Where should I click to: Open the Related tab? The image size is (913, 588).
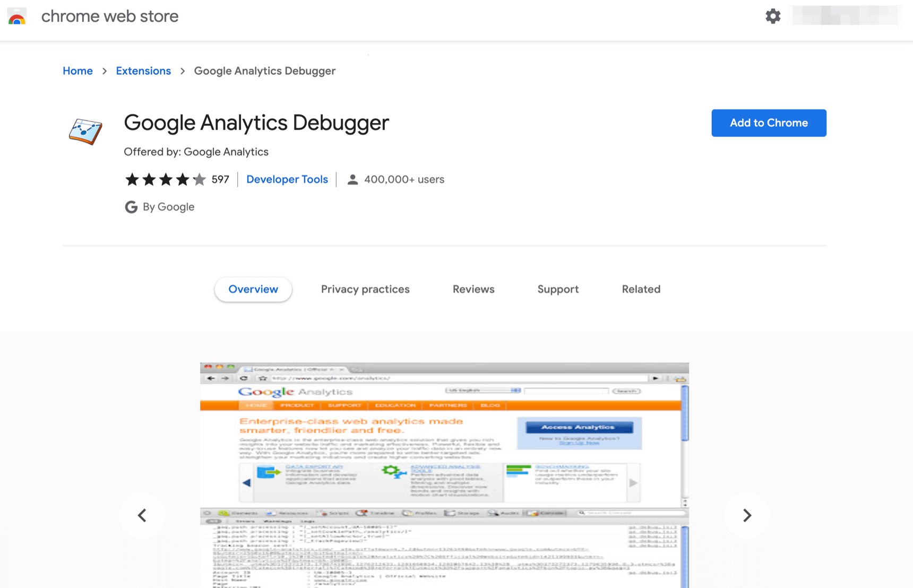[x=641, y=289]
